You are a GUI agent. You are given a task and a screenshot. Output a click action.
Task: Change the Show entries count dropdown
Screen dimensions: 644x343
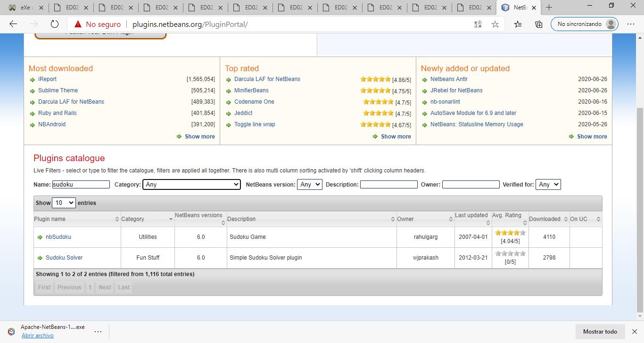pos(64,203)
